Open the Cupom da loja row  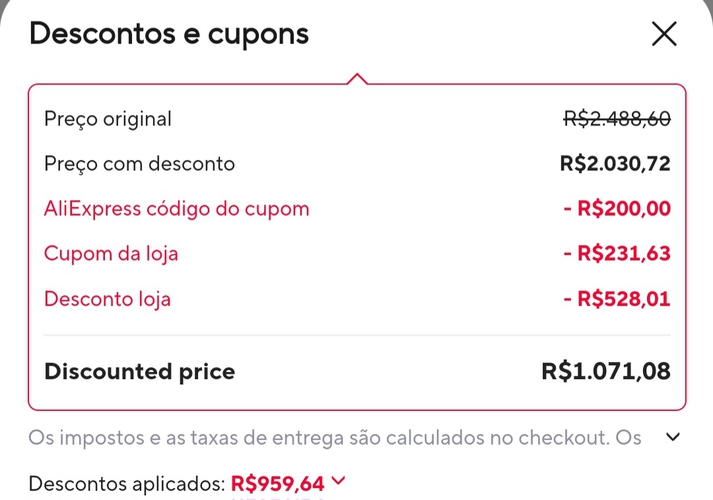pyautogui.click(x=111, y=254)
